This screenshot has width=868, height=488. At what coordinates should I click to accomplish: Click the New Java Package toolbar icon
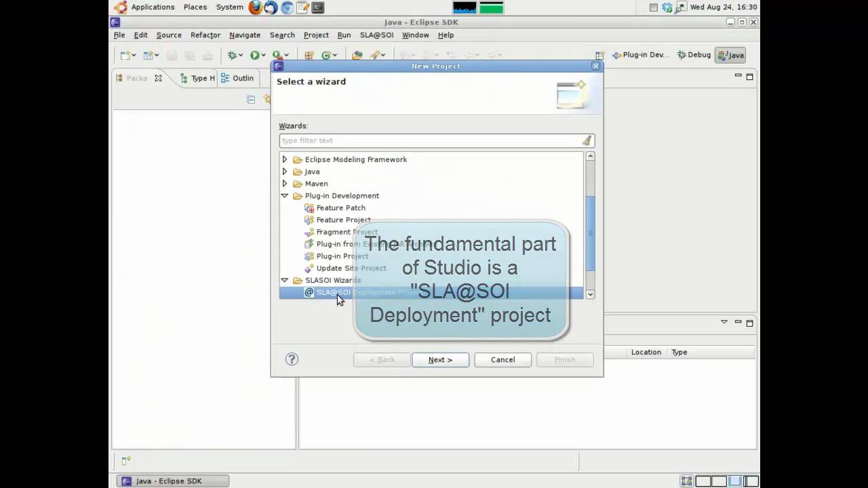309,55
